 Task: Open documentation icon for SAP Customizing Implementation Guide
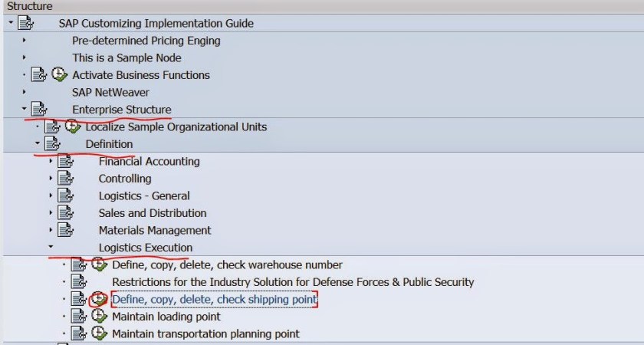pyautogui.click(x=25, y=23)
